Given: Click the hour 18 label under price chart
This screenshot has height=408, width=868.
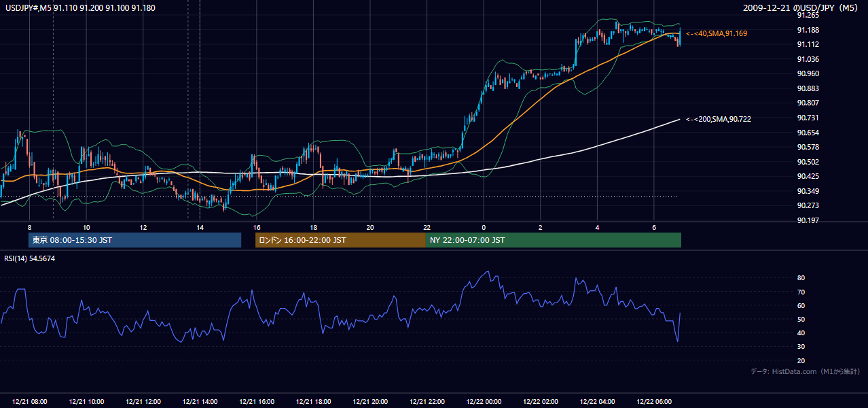Looking at the screenshot, I should [313, 227].
